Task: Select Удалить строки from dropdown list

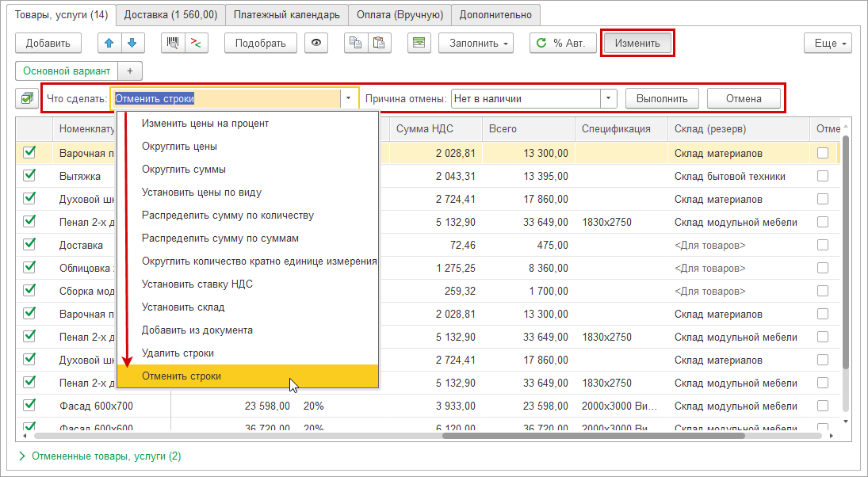Action: point(178,353)
